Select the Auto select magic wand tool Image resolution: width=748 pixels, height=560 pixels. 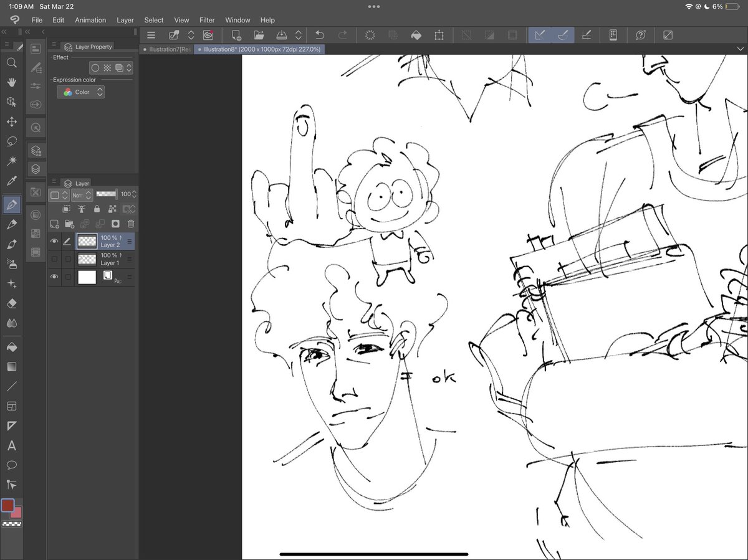11,161
